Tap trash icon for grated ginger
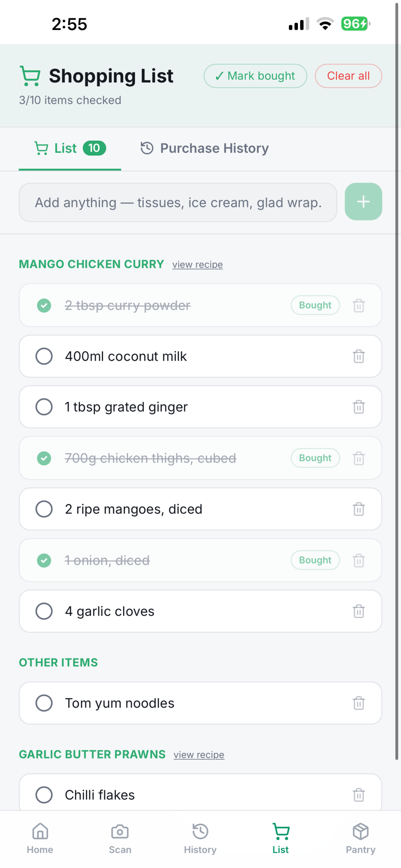401x868 pixels. point(359,407)
